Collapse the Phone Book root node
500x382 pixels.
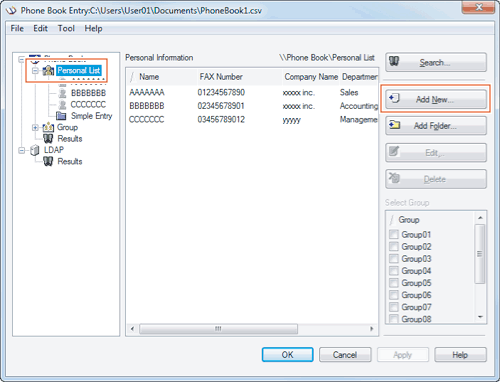click(x=21, y=60)
